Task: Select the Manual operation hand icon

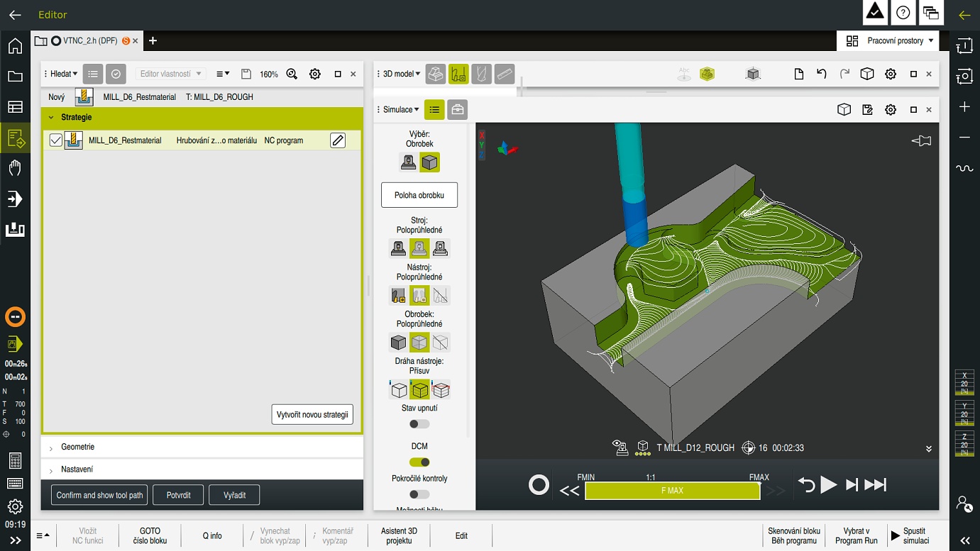Action: click(15, 168)
